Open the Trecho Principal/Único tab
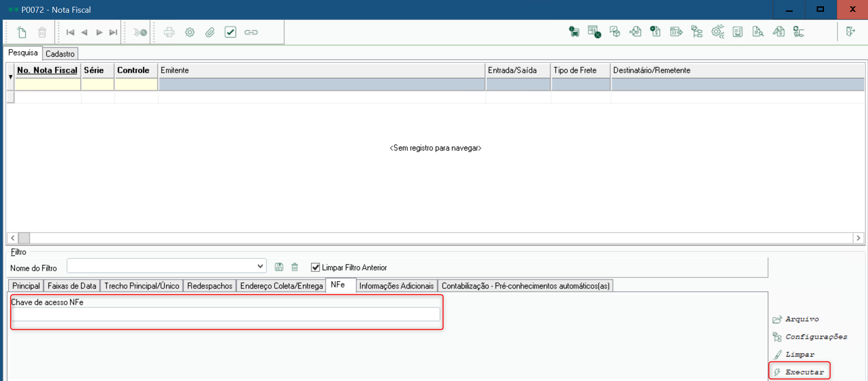 (x=142, y=286)
